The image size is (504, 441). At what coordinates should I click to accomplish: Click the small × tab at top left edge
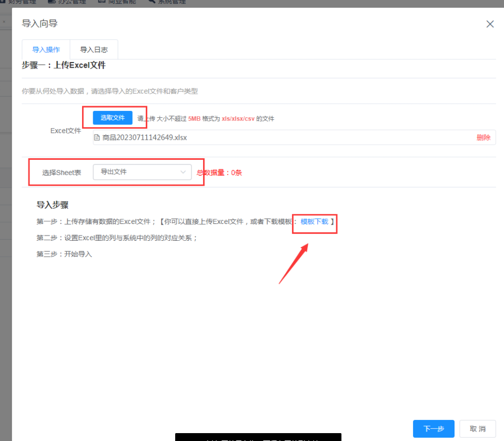coord(4,22)
